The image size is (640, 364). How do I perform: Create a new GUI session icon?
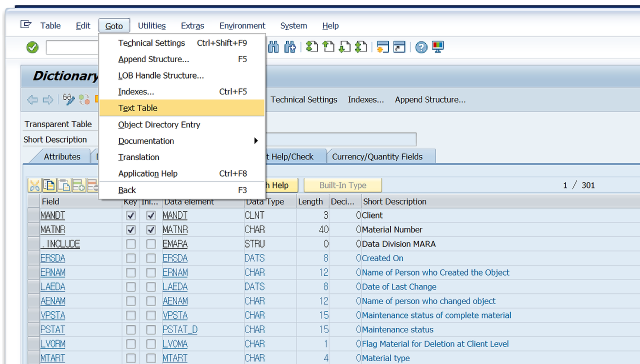(383, 47)
